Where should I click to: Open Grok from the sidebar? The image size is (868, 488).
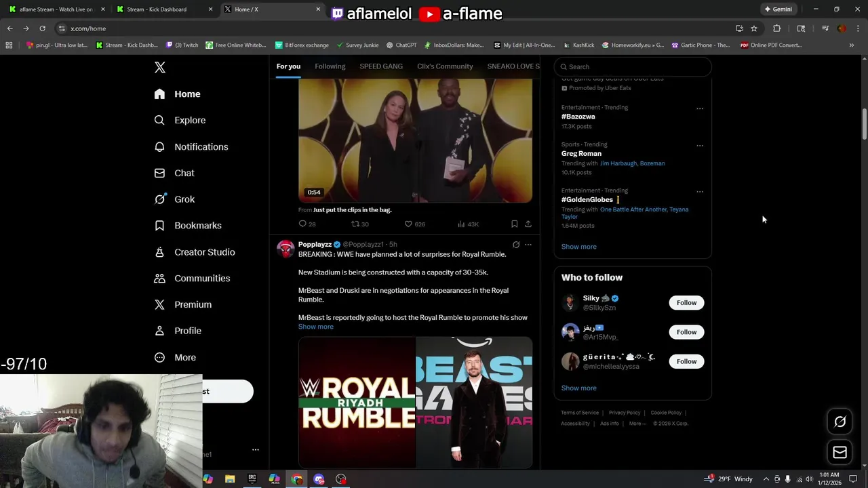point(174,199)
